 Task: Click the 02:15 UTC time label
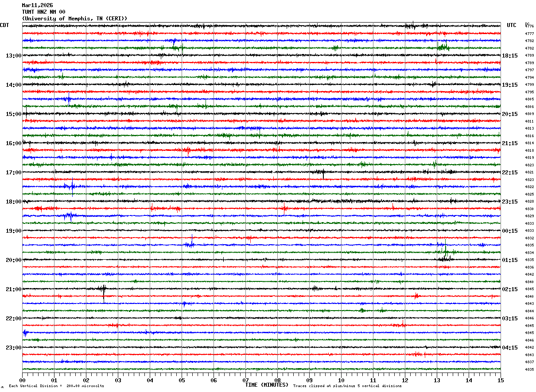pos(510,289)
